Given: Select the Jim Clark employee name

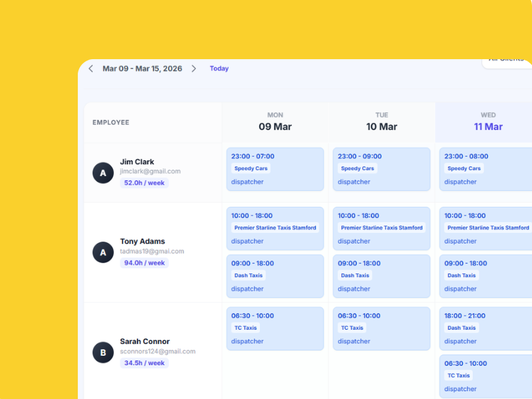Looking at the screenshot, I should pyautogui.click(x=137, y=162).
